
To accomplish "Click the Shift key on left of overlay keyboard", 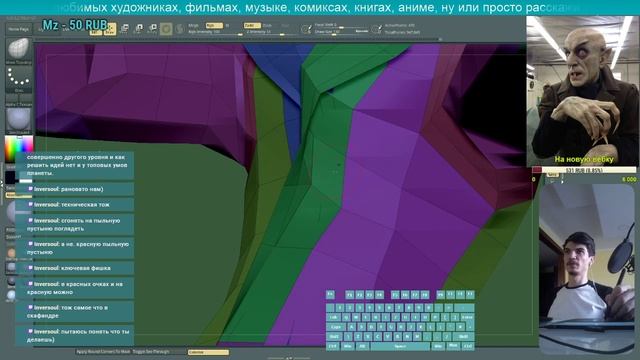I will 334,337.
